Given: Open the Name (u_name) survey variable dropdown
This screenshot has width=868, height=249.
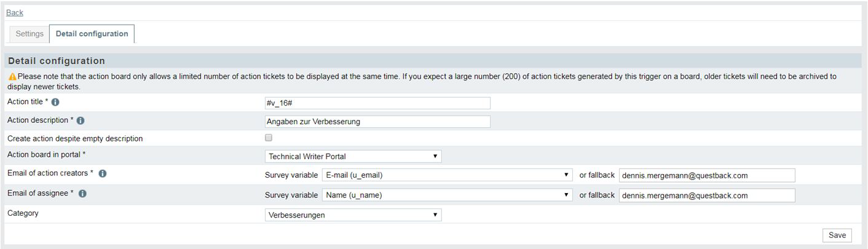Looking at the screenshot, I should (448, 196).
